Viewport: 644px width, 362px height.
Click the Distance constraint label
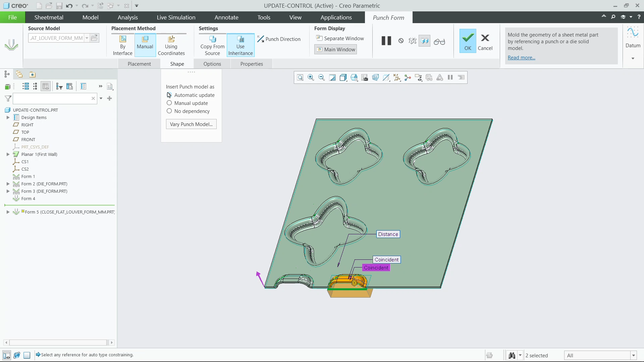click(x=388, y=234)
